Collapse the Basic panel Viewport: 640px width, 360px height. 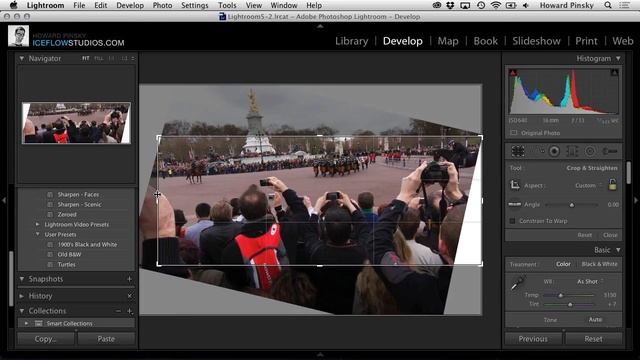click(x=618, y=250)
